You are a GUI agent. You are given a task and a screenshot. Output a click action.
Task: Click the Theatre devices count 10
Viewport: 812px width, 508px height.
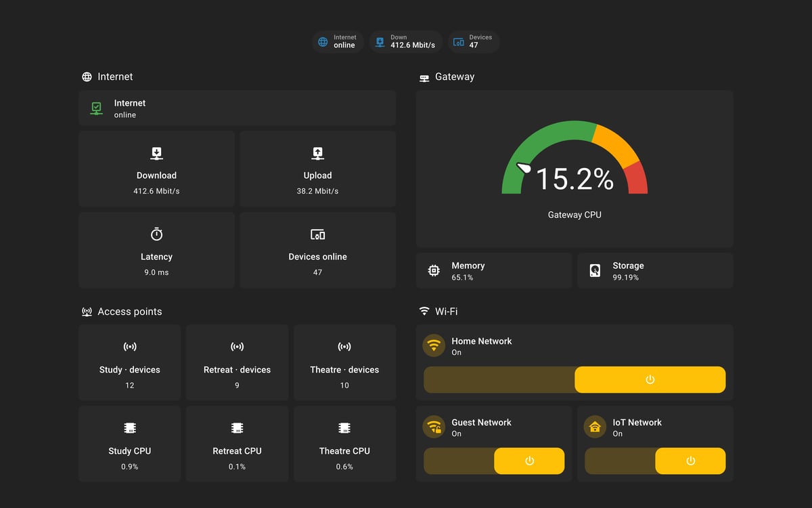[x=344, y=385]
